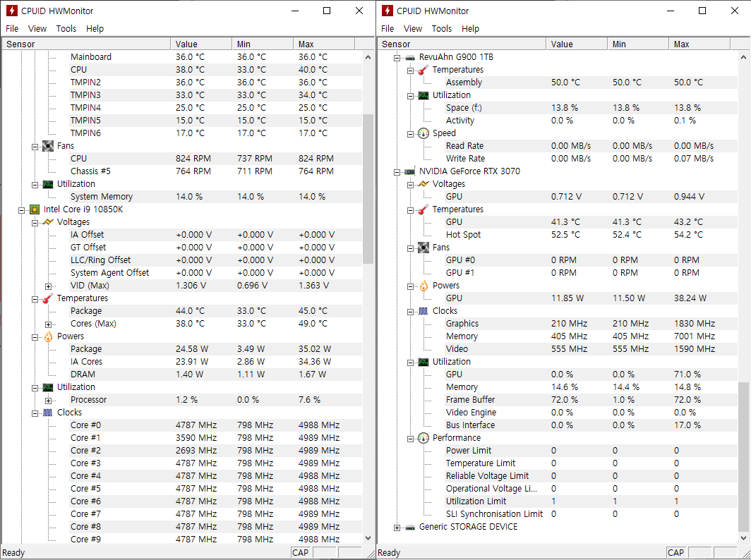Open View menu in left window
The height and width of the screenshot is (560, 751).
point(37,29)
